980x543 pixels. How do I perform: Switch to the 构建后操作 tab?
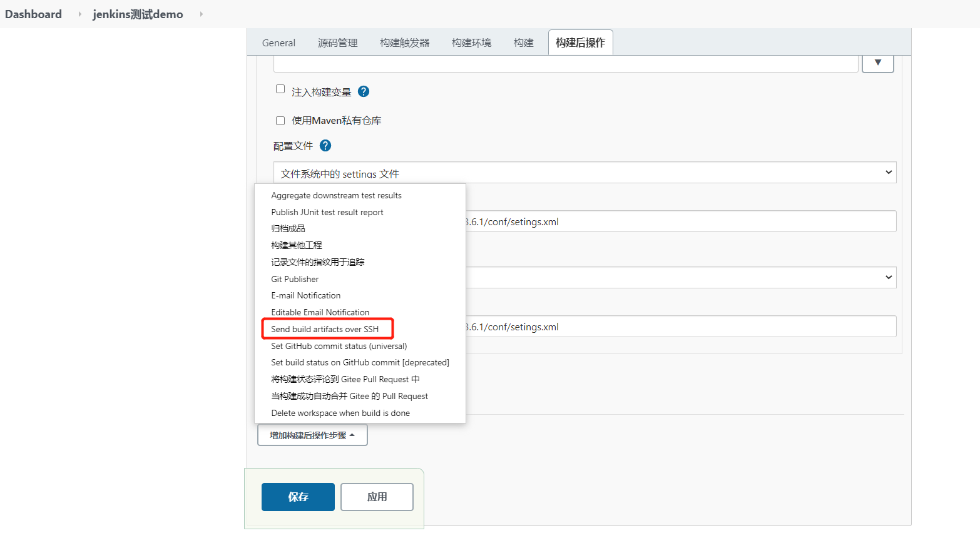tap(581, 43)
